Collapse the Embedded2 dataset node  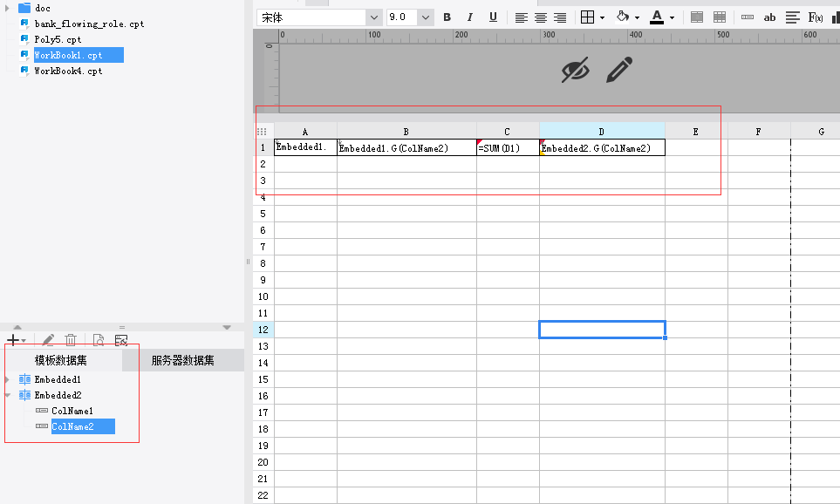point(7,395)
